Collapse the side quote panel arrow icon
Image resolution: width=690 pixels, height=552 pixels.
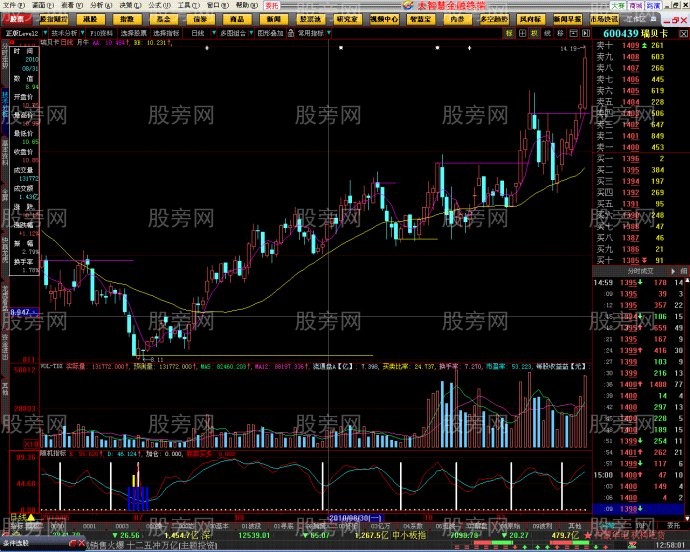pos(586,33)
